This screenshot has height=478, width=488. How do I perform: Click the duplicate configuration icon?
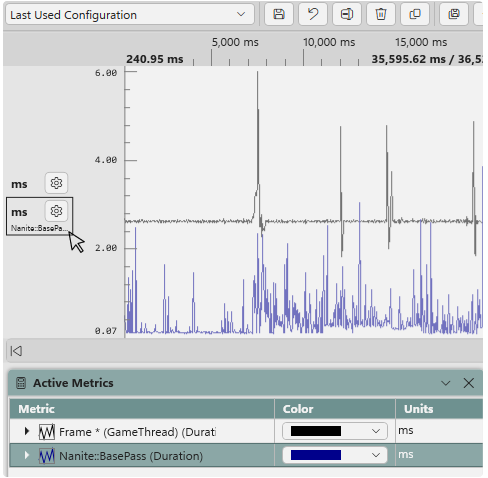tap(415, 14)
